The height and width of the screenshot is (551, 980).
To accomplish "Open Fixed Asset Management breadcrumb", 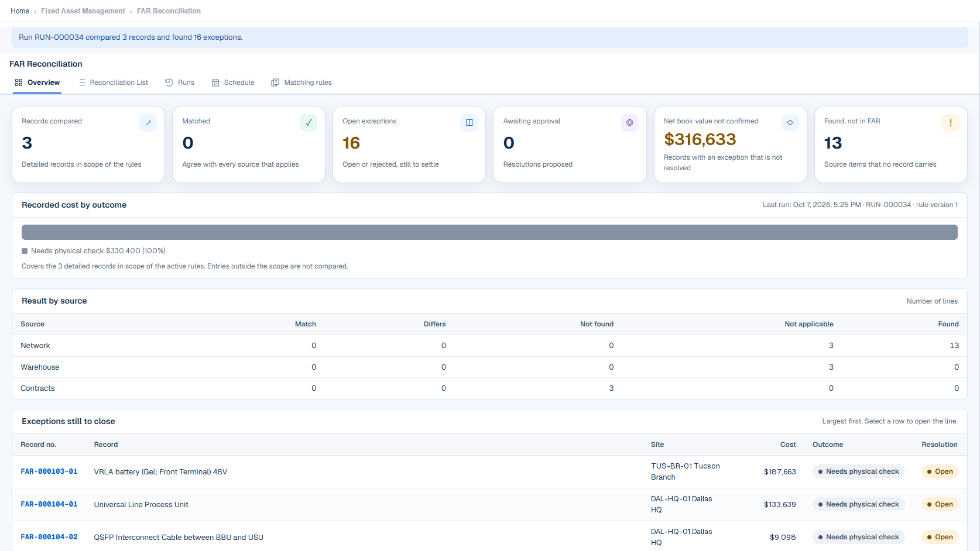I will [x=83, y=11].
